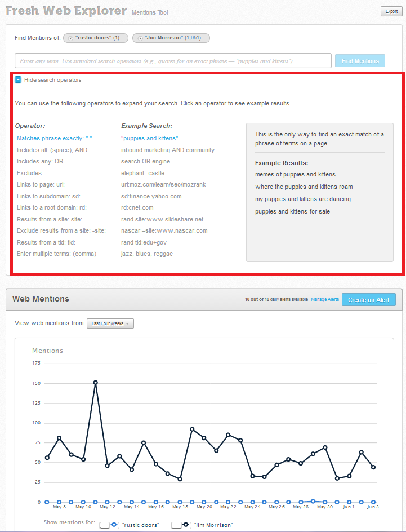Select the Links to a root domain operator
406x532 pixels.
coord(51,207)
